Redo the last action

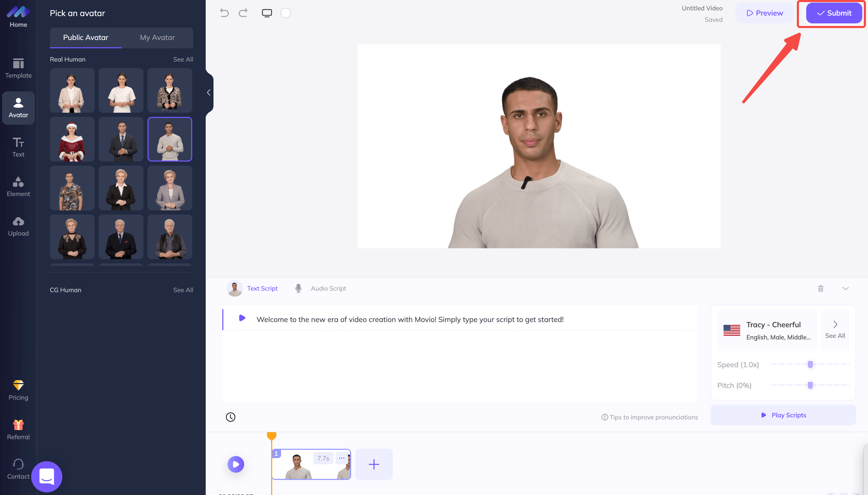coord(243,13)
